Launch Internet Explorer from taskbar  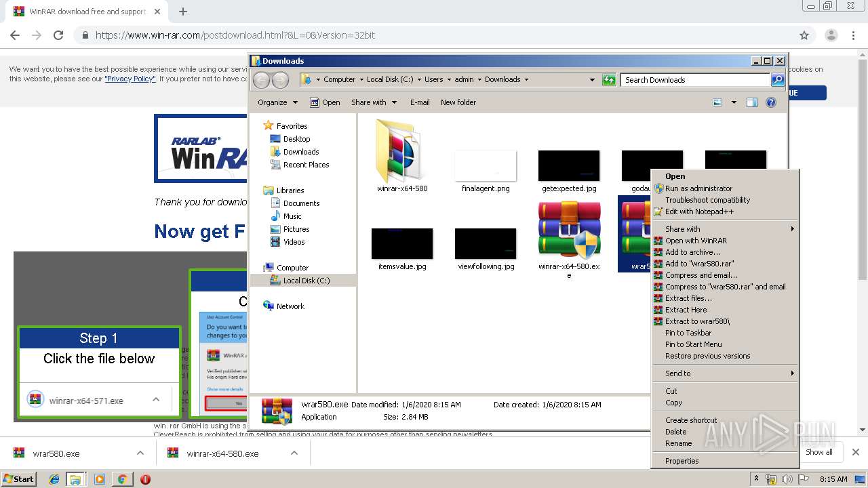[x=54, y=479]
